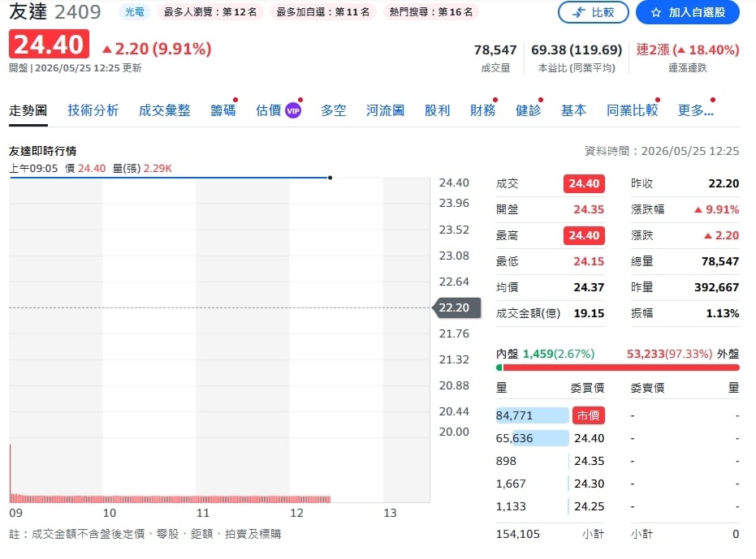Click the 量(張) 2.29K chart readout

coord(142,169)
